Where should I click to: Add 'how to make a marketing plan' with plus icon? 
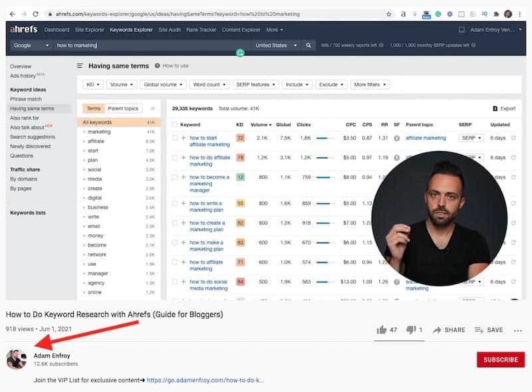(x=184, y=243)
